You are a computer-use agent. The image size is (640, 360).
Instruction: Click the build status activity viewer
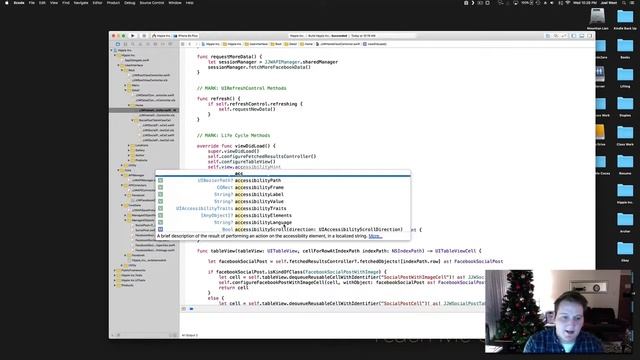[352, 36]
